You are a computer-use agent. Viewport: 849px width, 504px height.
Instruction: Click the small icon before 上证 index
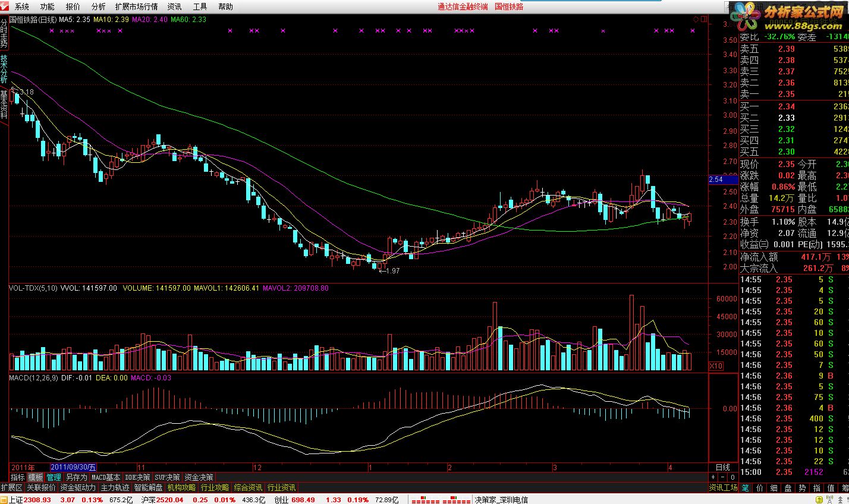[4, 500]
